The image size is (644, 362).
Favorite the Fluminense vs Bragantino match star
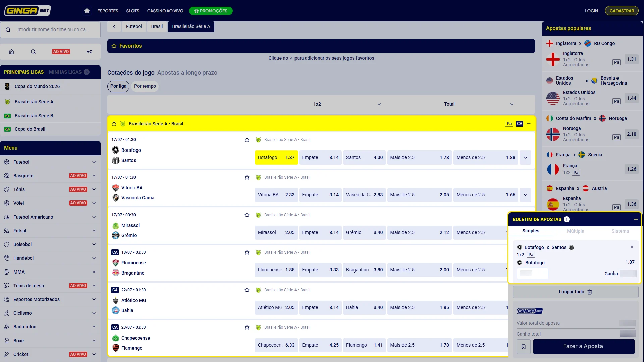point(247,252)
